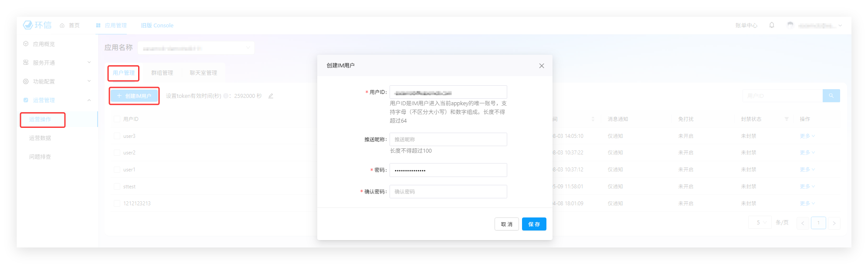Click the pencil icon to edit token validity

(x=271, y=96)
